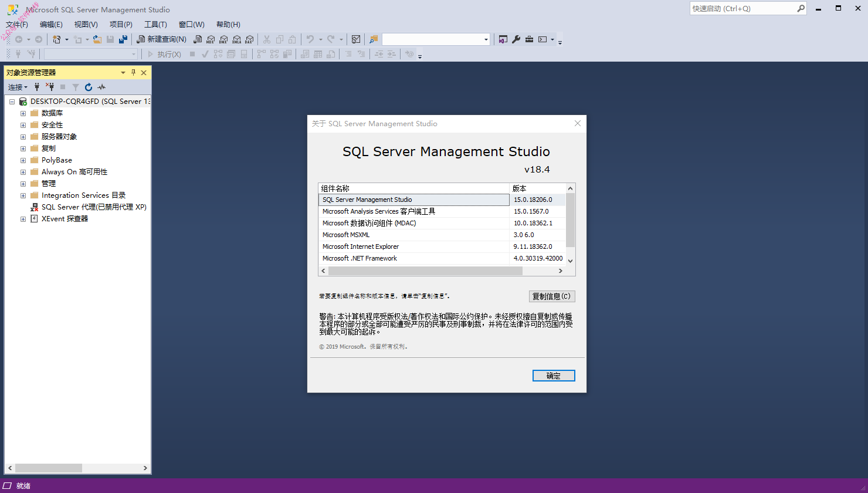Select the Microsoft MSXML row
Screen dimensions: 868x493
tap(442, 235)
